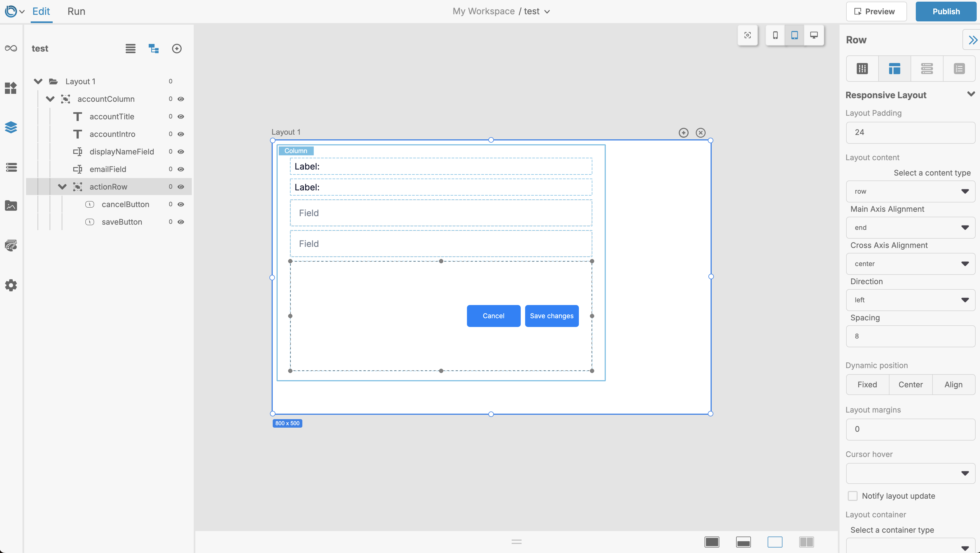The image size is (980, 553).
Task: Open the layers panel in the left sidebar
Action: [11, 127]
